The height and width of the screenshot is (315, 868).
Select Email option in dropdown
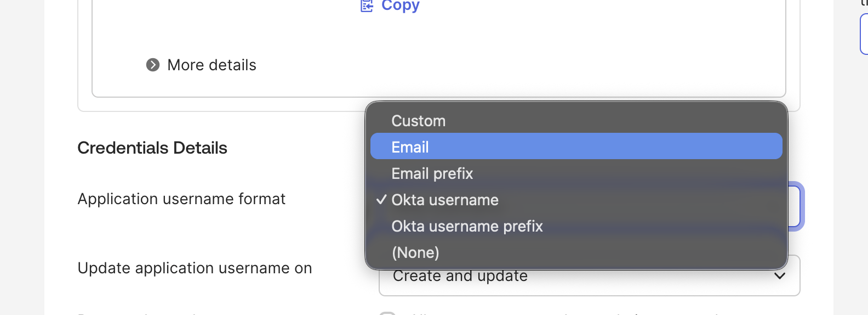click(576, 147)
